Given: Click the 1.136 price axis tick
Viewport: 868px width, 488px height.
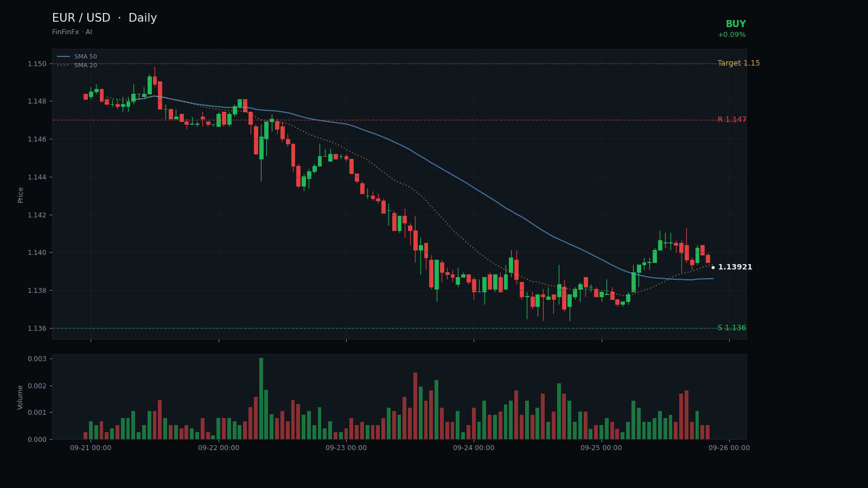Looking at the screenshot, I should [37, 329].
